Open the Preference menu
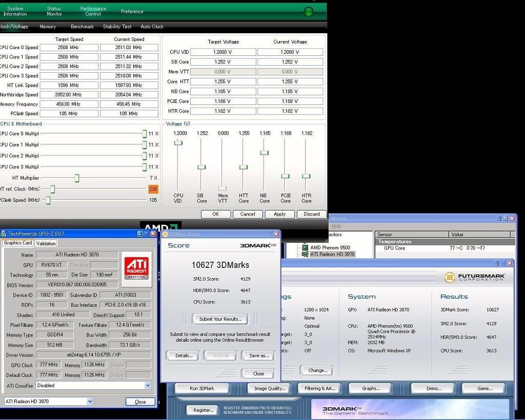This screenshot has height=420, width=525. click(132, 11)
